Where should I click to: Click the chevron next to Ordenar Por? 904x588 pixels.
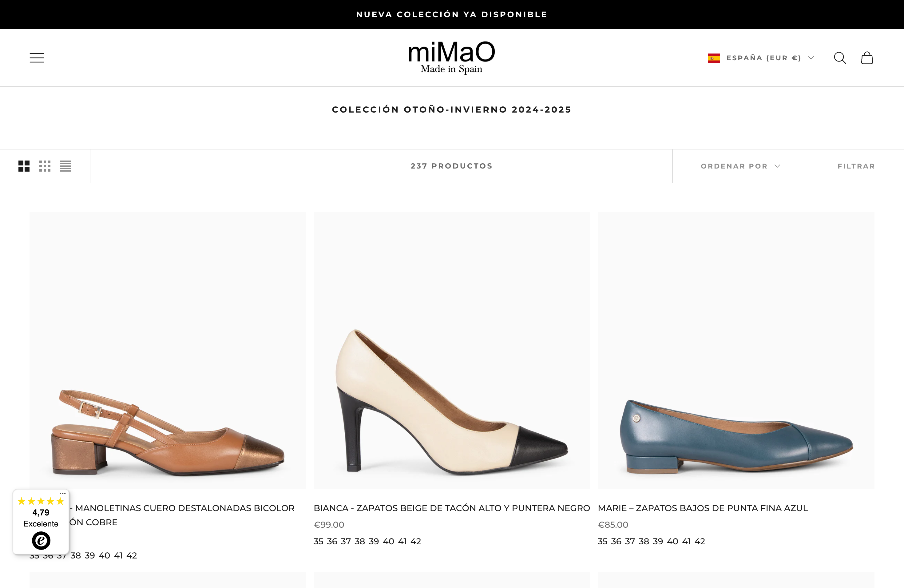777,166
